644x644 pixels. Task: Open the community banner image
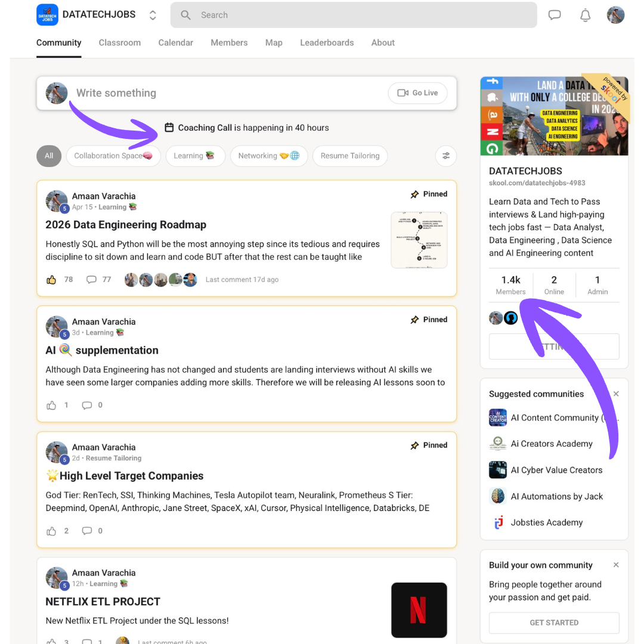[x=554, y=116]
